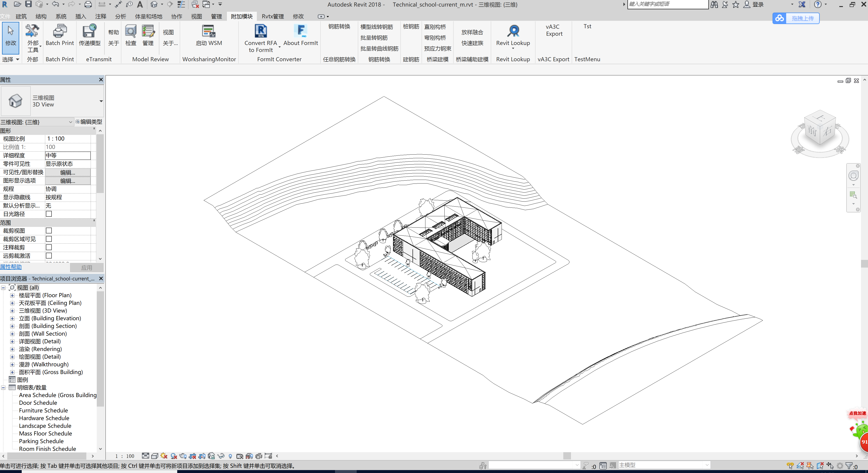Check the 注释裁剪 annotation crop box
This screenshot has height=473, width=868.
(49, 247)
